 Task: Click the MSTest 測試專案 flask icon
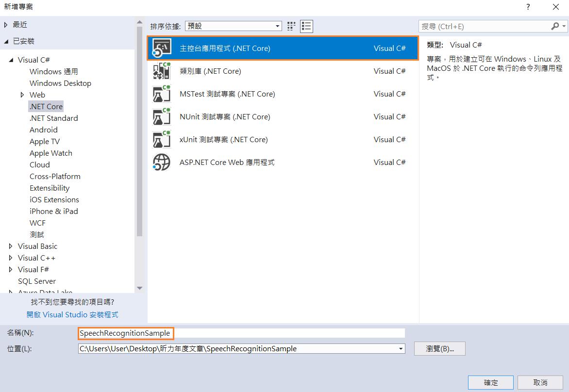162,94
